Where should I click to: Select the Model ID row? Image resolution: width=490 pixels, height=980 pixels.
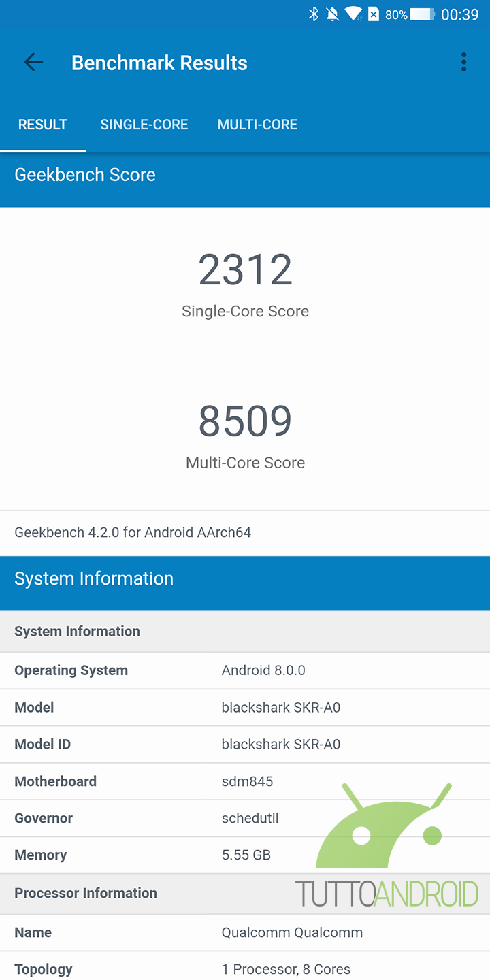click(x=245, y=745)
